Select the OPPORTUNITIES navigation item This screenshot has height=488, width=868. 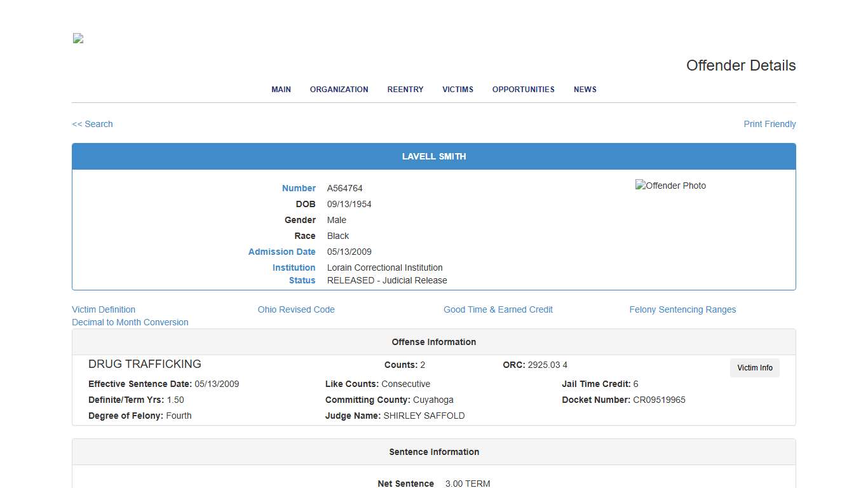point(523,90)
